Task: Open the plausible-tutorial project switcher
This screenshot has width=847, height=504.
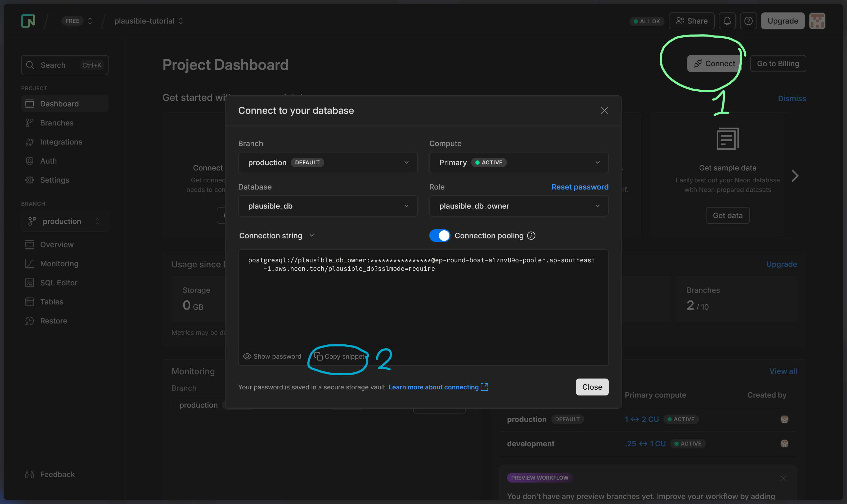Action: click(x=148, y=21)
